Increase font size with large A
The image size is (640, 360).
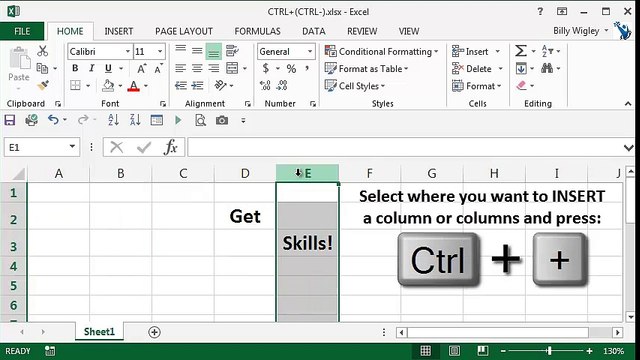(x=141, y=69)
